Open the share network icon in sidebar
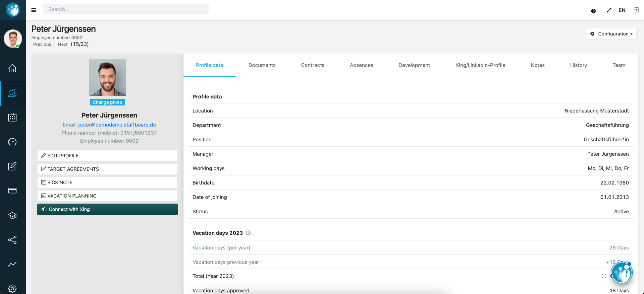The image size is (644, 294). point(12,240)
